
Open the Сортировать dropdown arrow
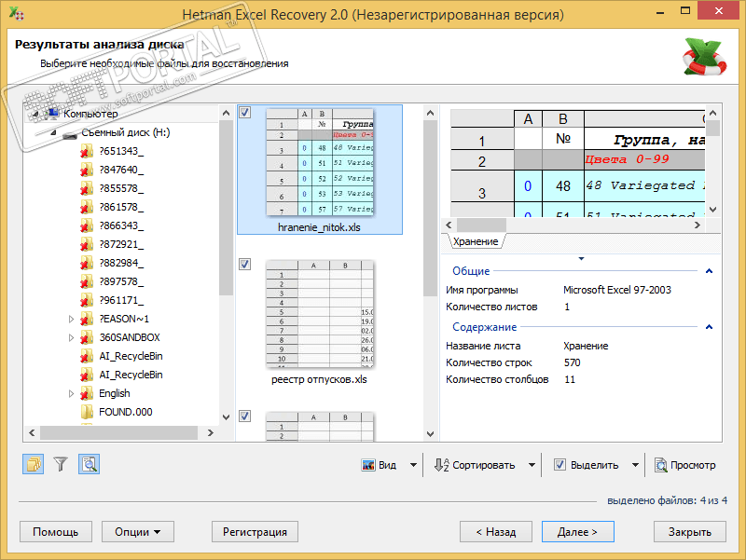coord(532,465)
